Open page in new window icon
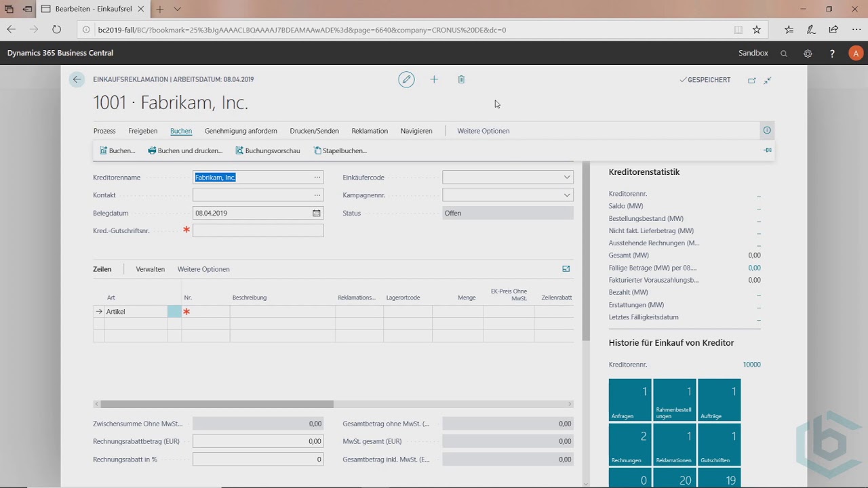This screenshot has height=488, width=868. (x=751, y=80)
